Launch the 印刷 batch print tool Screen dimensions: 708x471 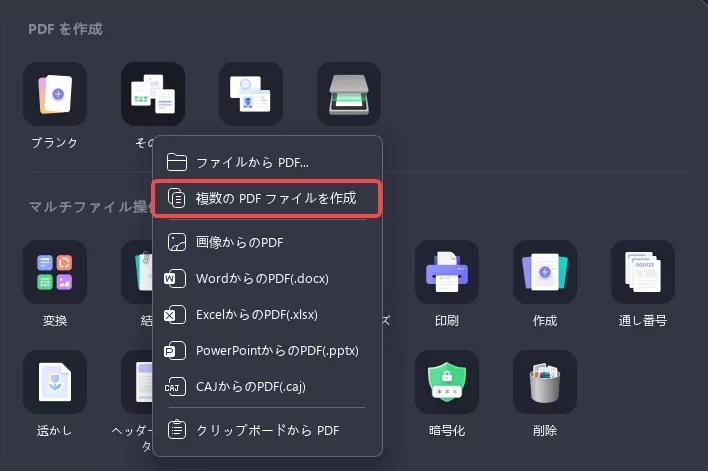click(x=447, y=272)
